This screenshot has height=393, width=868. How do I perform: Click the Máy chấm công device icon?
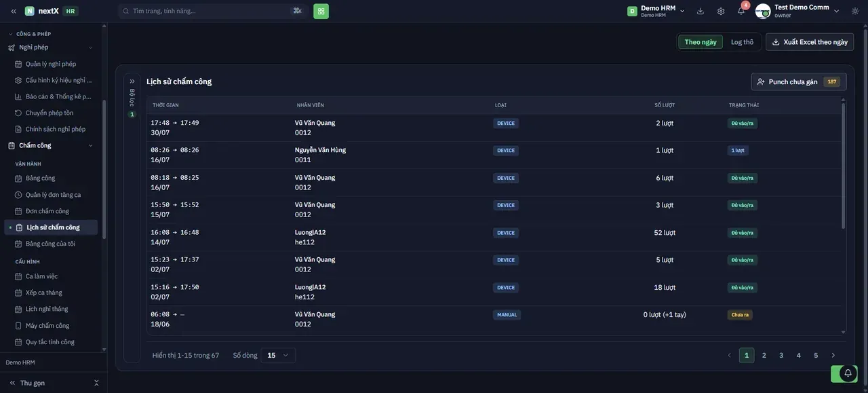[18, 326]
